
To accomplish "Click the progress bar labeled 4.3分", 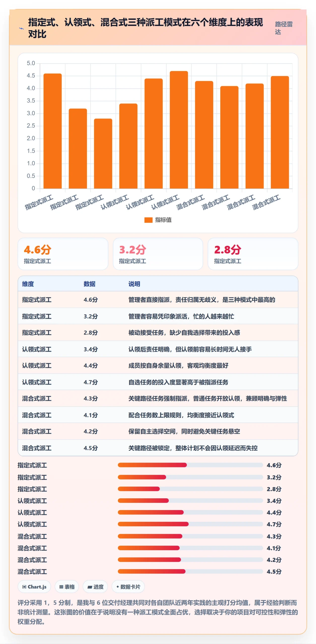I will (x=190, y=536).
